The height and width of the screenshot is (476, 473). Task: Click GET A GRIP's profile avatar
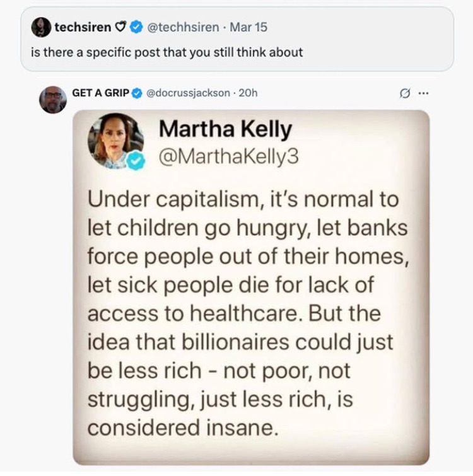tap(53, 100)
